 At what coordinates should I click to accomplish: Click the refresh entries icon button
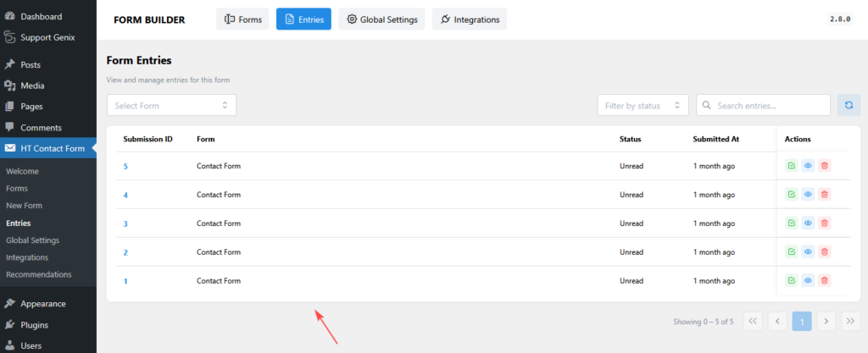coord(849,105)
